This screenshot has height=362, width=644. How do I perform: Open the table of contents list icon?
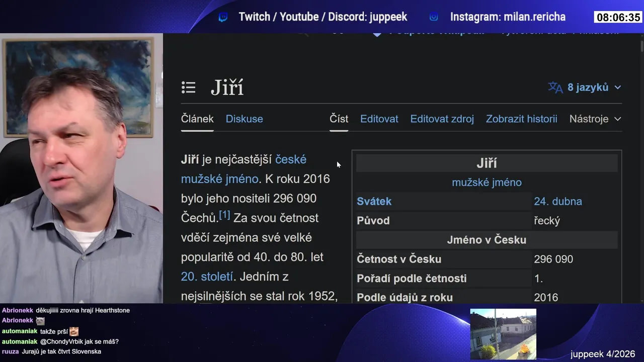pos(188,87)
